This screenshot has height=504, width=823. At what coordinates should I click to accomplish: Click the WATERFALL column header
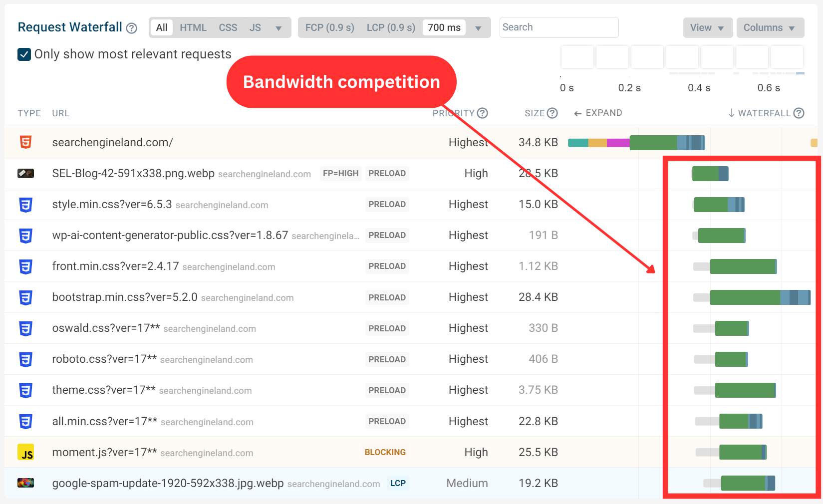tap(764, 113)
